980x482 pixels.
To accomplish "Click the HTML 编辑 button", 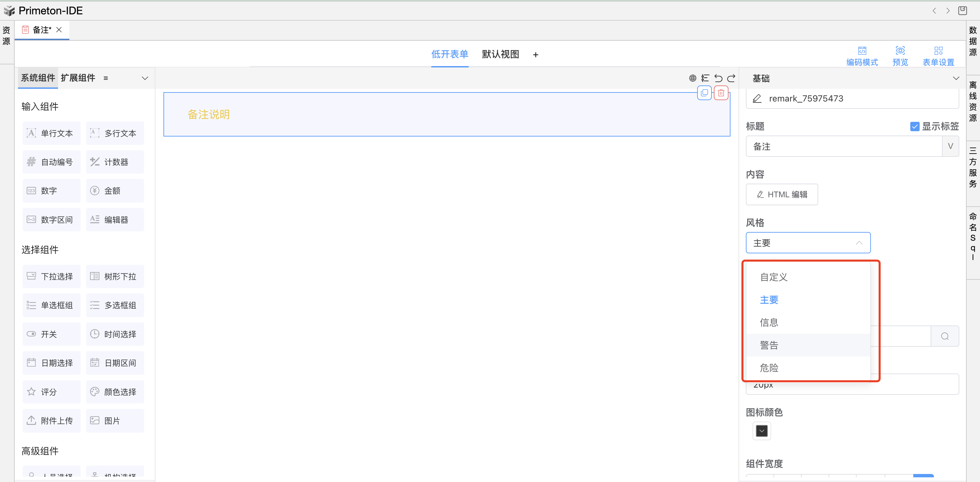I will (x=782, y=195).
